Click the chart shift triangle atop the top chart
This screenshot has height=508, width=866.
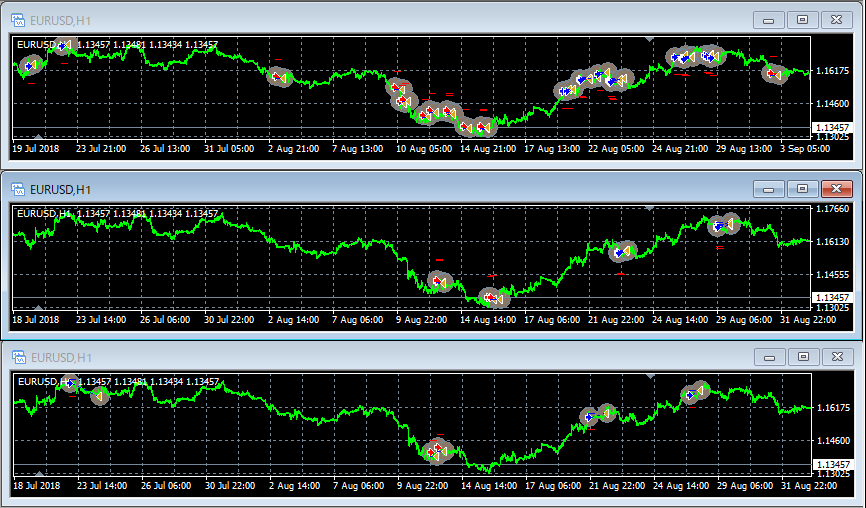[650, 39]
